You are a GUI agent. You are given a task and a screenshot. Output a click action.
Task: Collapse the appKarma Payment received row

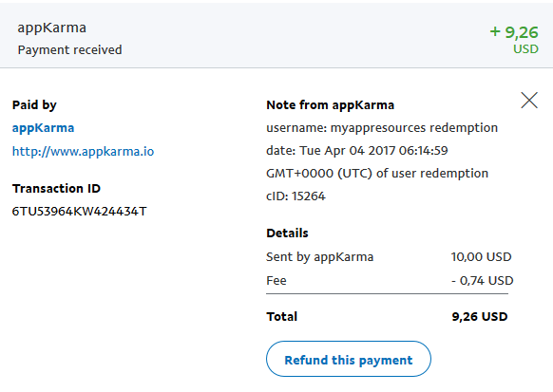[x=276, y=35]
